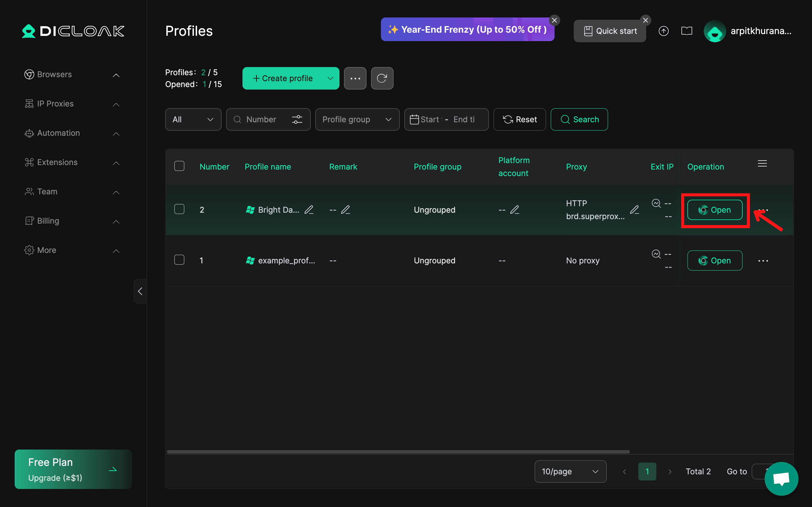Select the checkbox for profile number 1
The image size is (812, 507).
(x=179, y=260)
